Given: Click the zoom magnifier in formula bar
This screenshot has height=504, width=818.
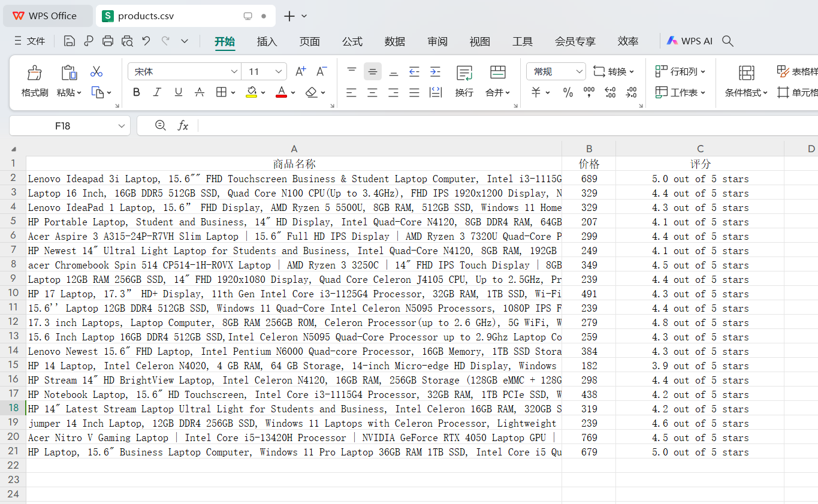Looking at the screenshot, I should coord(160,125).
